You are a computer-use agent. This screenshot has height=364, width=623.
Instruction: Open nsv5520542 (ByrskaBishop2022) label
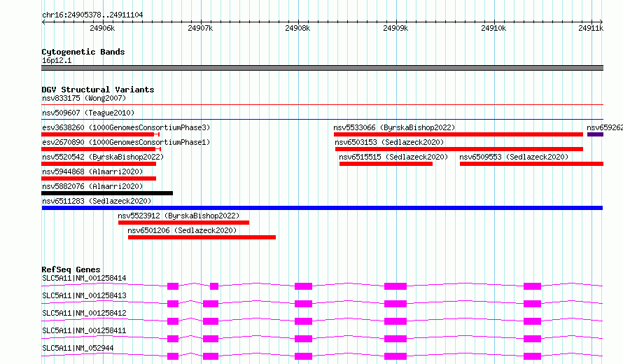[103, 157]
